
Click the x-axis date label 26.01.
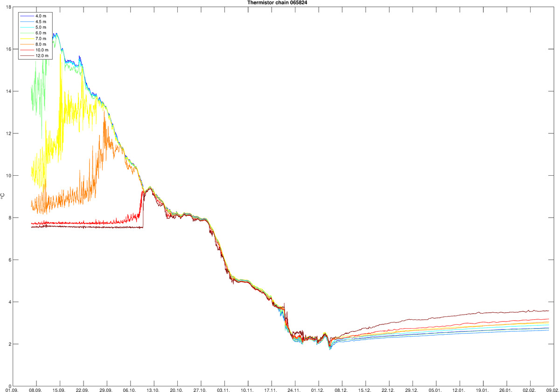pyautogui.click(x=506, y=390)
